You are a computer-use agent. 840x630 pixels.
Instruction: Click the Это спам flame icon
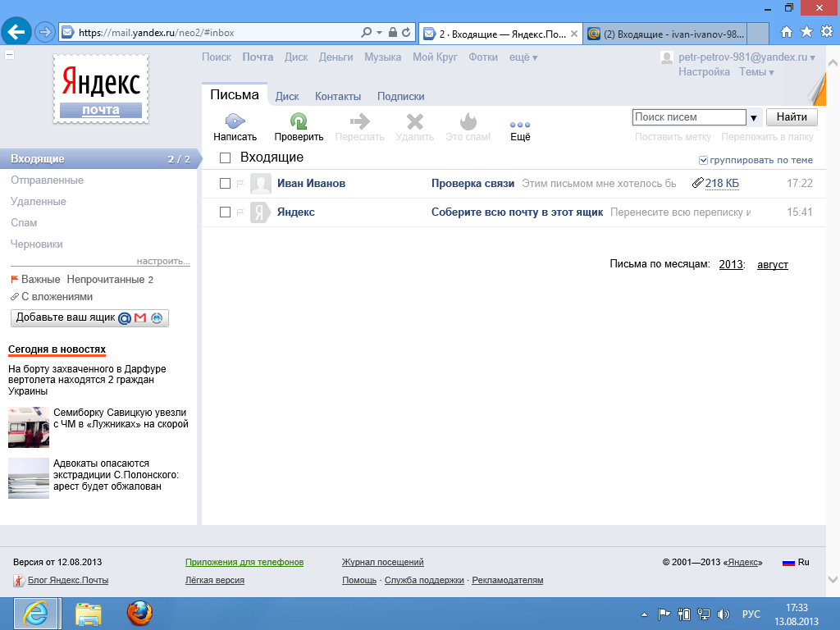pyautogui.click(x=468, y=121)
